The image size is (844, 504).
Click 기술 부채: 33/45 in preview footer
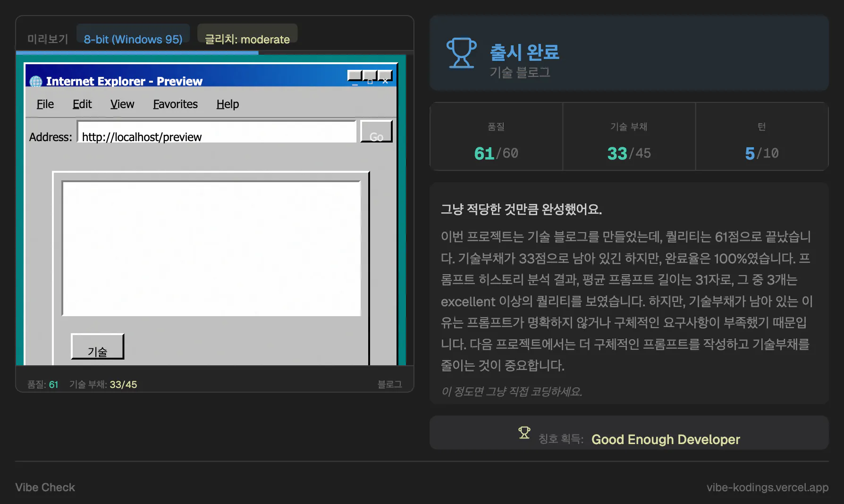103,385
